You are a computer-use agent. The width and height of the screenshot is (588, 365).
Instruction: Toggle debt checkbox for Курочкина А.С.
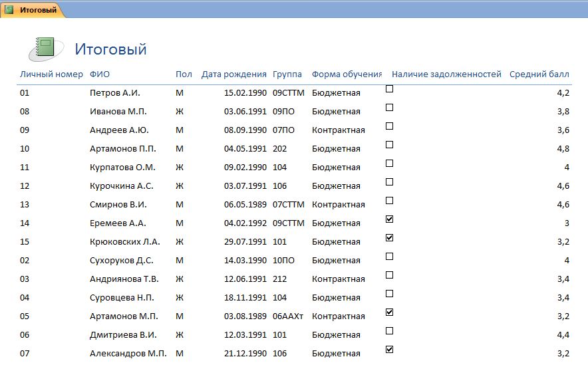pos(390,182)
